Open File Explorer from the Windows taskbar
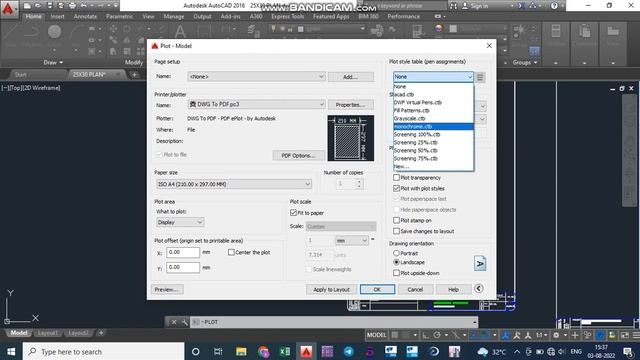Screen dimensions: 640x360 pos(241,351)
